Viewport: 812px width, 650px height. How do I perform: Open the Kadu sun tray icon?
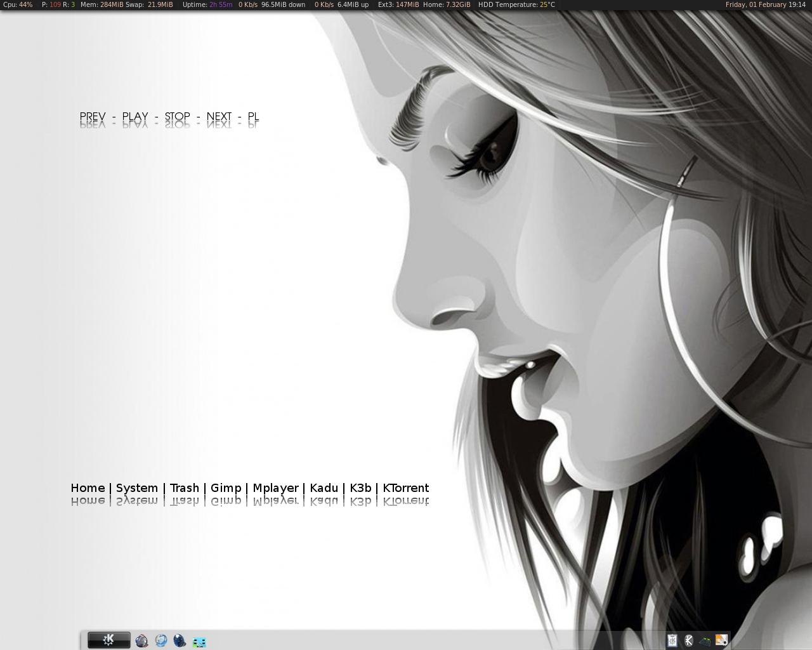722,640
